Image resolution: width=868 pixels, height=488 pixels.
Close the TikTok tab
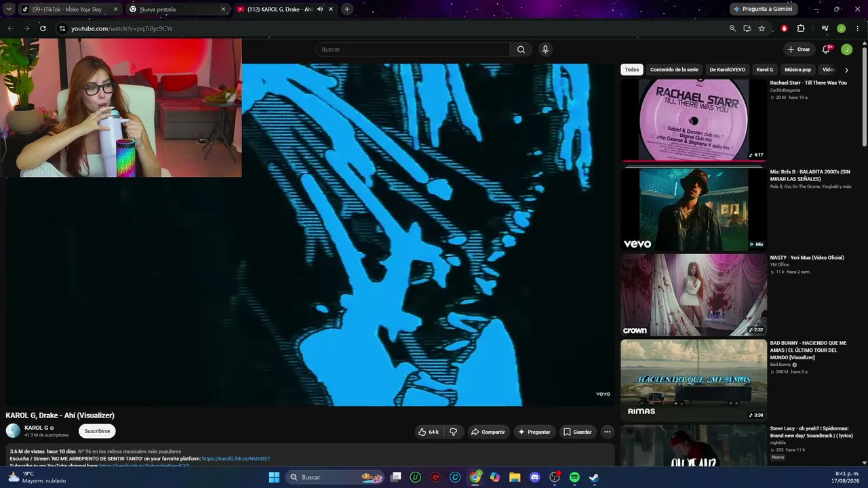click(115, 9)
